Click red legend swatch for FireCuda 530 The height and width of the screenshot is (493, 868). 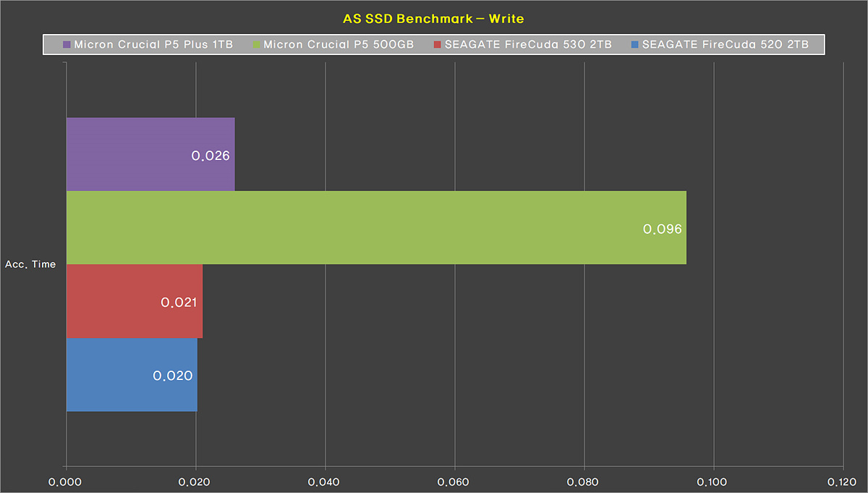[438, 45]
